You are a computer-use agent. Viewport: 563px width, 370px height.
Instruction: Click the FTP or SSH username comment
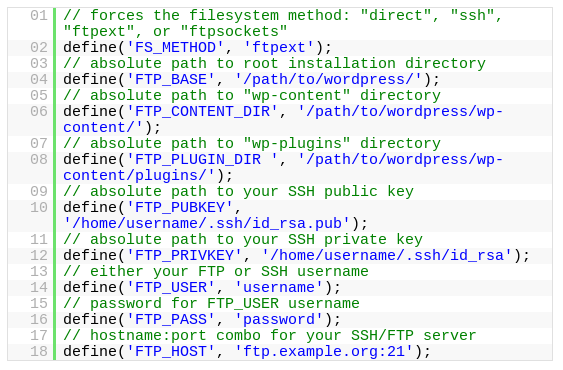(216, 272)
